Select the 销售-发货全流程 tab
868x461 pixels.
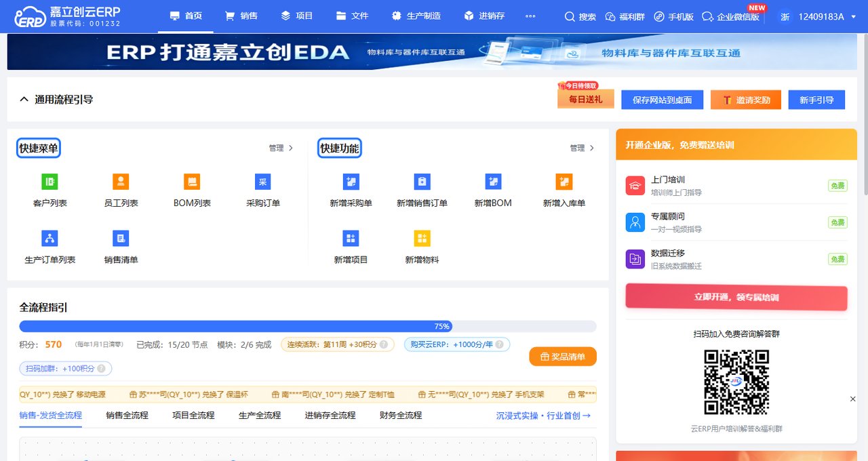(x=51, y=416)
